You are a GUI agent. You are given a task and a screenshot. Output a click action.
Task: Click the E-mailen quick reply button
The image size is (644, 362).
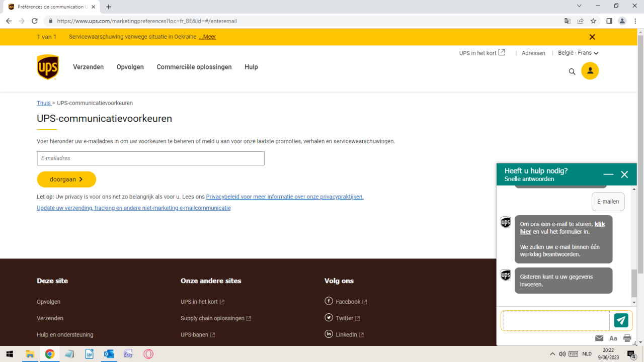click(x=608, y=202)
